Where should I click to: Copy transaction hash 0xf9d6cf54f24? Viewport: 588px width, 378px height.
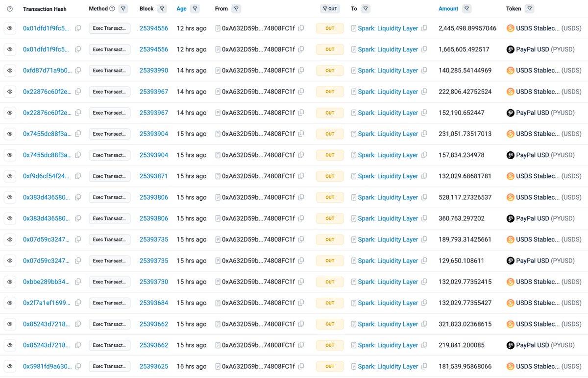[x=78, y=176]
